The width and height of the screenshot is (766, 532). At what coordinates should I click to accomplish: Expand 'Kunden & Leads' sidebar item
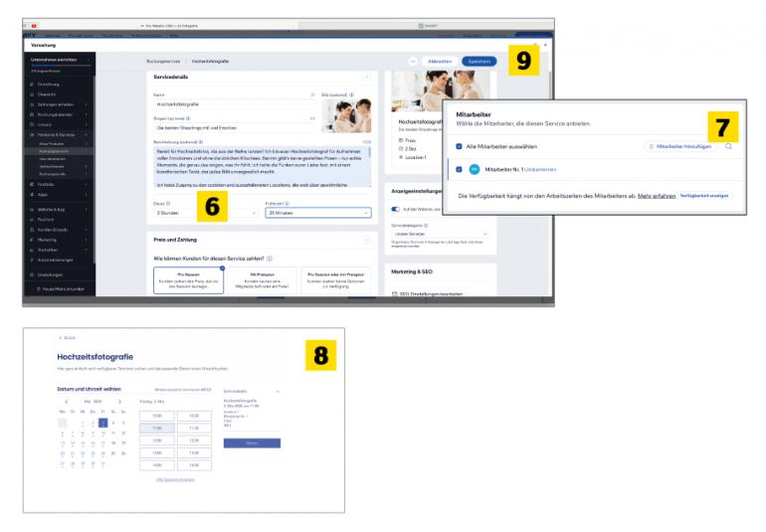tap(59, 230)
